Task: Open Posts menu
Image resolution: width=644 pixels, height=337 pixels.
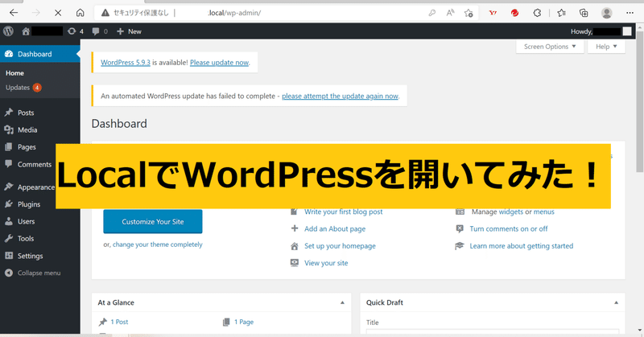Action: pos(26,113)
